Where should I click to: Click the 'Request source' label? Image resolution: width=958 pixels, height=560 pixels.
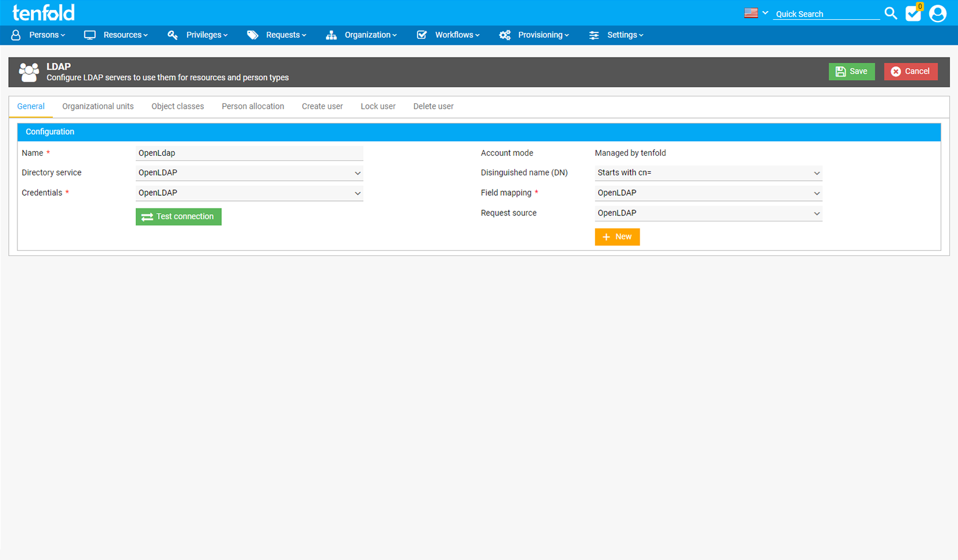point(508,213)
